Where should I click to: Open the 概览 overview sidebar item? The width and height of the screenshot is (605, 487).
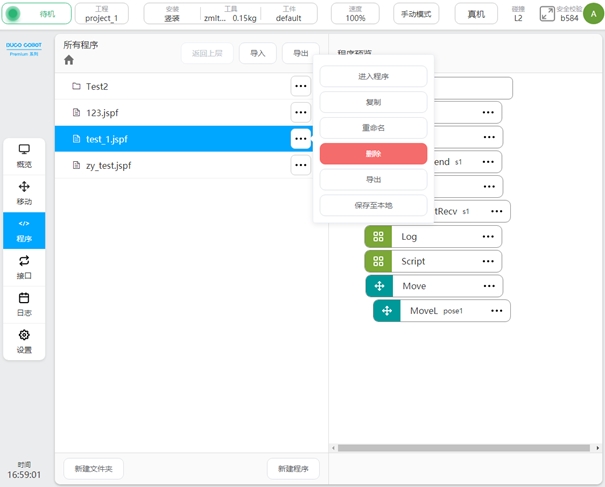click(x=24, y=155)
